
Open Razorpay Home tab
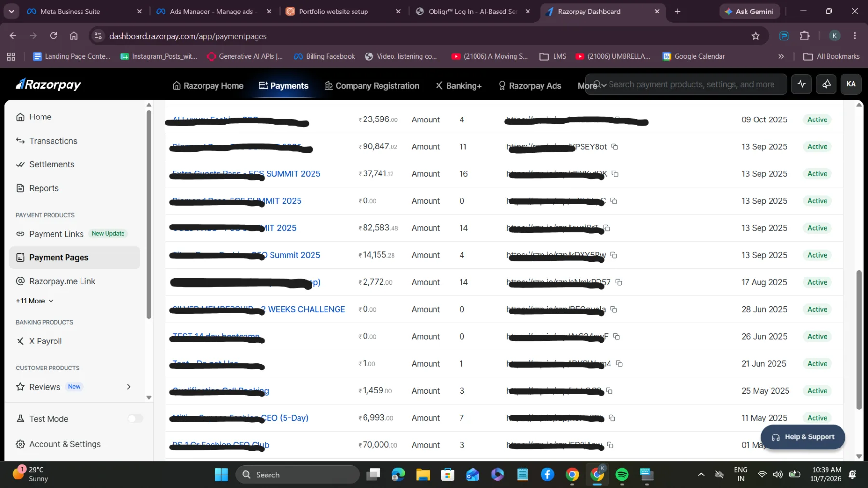pyautogui.click(x=208, y=86)
